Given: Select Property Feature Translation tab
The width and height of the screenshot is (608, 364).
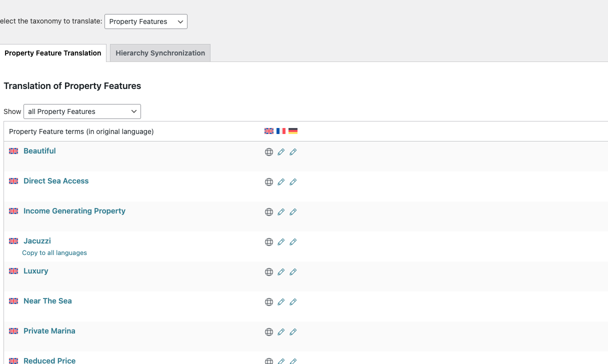Looking at the screenshot, I should click(x=53, y=53).
